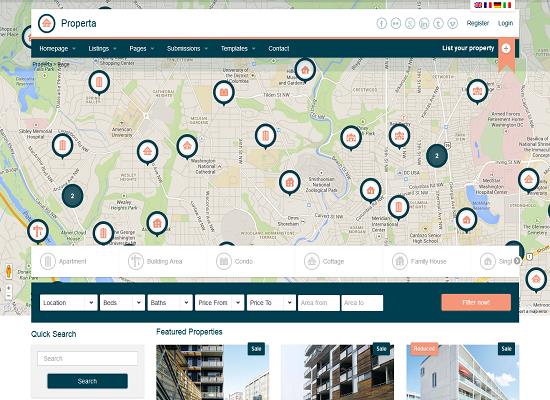Open the Tumblr social icon
The width and height of the screenshot is (550, 400).
coord(438,24)
